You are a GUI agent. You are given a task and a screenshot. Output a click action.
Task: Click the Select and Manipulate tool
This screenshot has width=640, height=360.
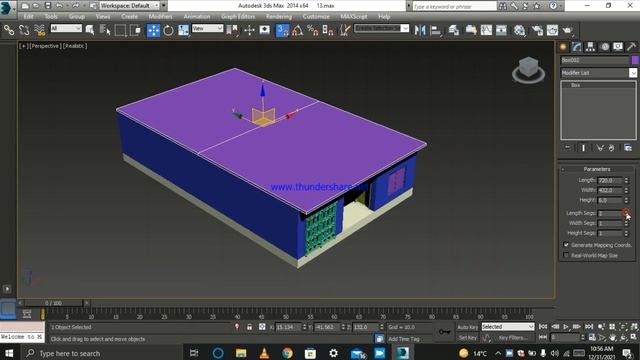249,30
